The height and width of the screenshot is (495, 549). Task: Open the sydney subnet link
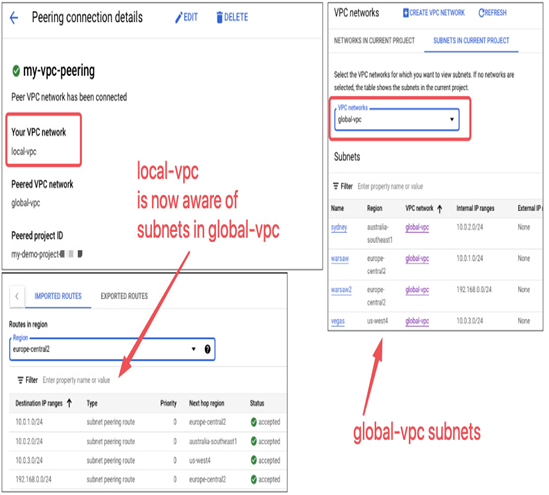point(339,228)
